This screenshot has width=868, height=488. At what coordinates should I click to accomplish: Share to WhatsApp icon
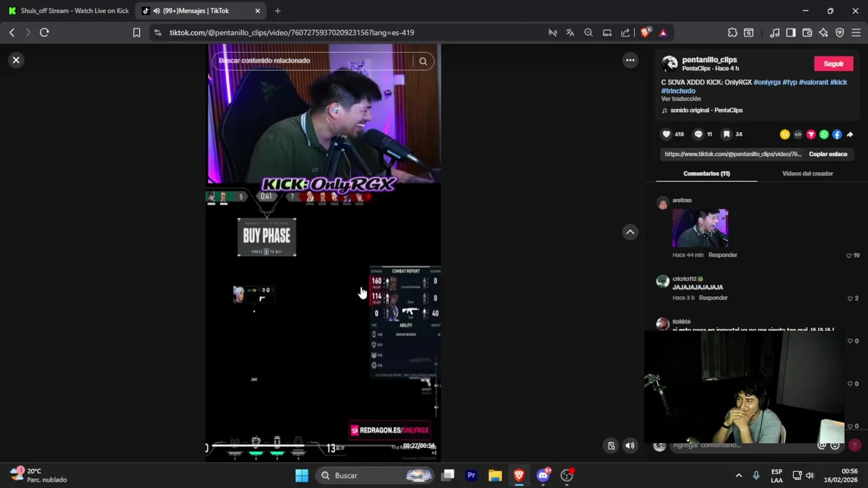pyautogui.click(x=824, y=135)
